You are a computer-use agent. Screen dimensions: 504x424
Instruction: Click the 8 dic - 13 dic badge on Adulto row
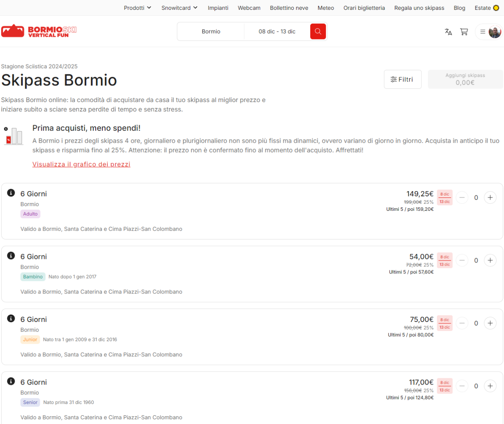pos(445,198)
